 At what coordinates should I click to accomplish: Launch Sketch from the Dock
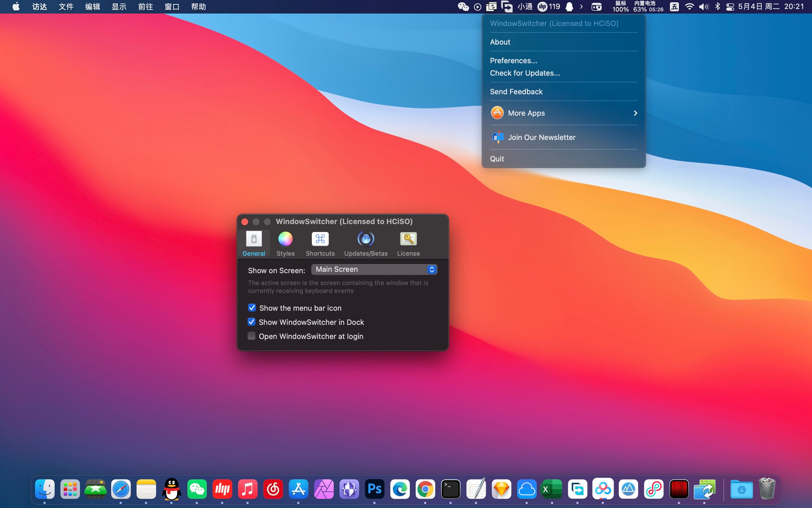(501, 489)
